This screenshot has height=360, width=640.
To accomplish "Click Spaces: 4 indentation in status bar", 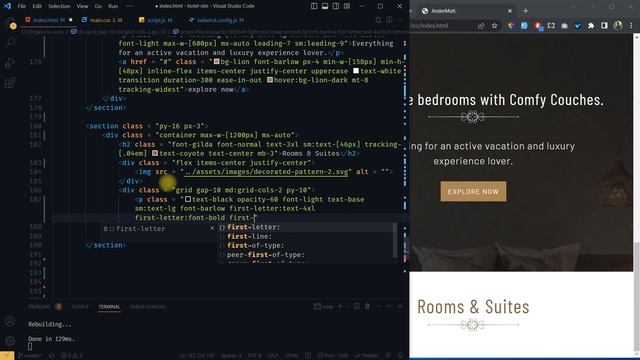I will pos(231,356).
